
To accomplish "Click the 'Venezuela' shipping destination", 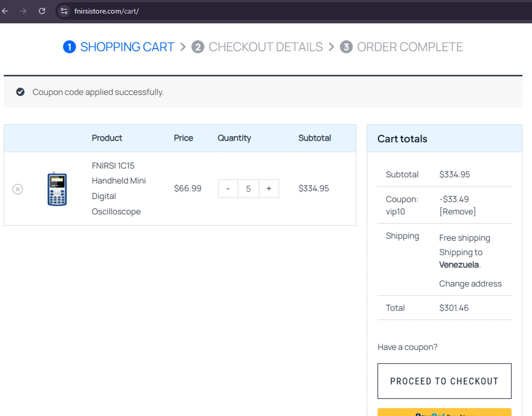I will click(x=459, y=265).
